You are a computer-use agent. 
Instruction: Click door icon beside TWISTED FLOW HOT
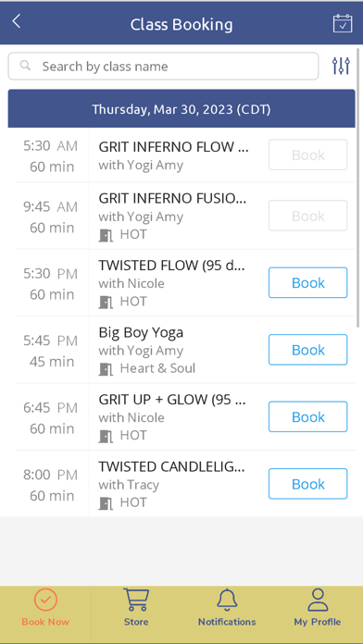point(106,303)
